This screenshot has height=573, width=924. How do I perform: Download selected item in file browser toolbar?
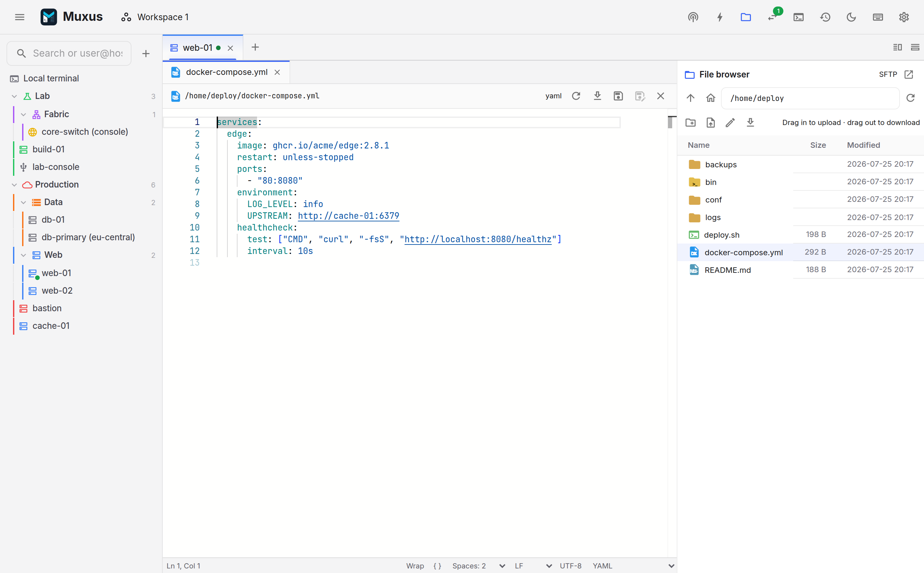click(750, 122)
